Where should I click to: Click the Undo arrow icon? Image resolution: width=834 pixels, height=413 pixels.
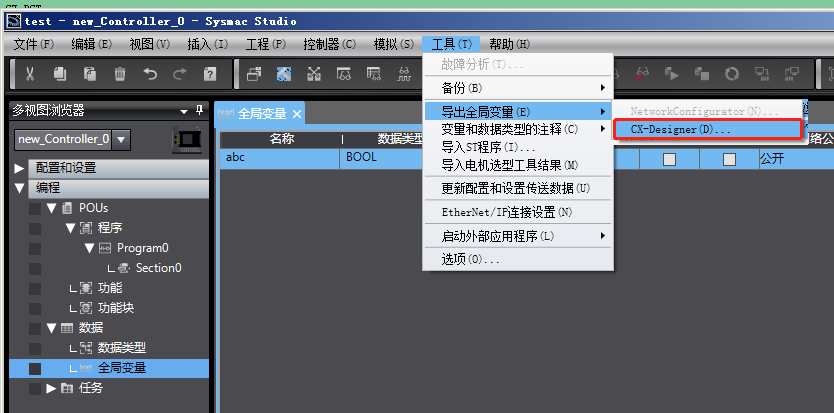click(x=150, y=74)
